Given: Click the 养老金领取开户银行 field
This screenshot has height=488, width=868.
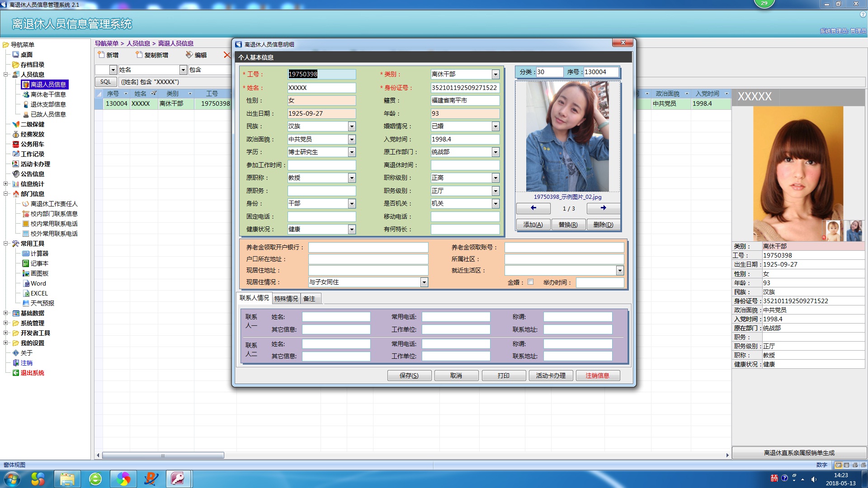Looking at the screenshot, I should 368,248.
